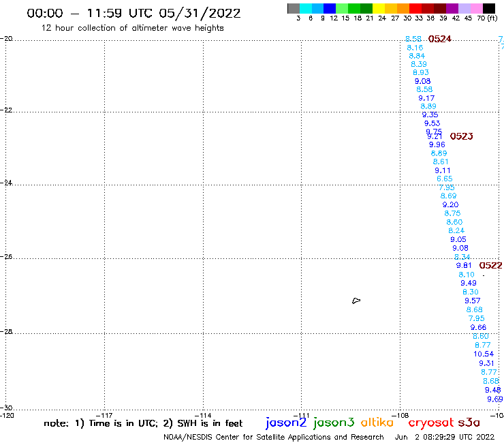Click the timestamp 'Jun 2 08:29:29 UTC 2022'
This screenshot has height=443, width=504.
pyautogui.click(x=445, y=437)
